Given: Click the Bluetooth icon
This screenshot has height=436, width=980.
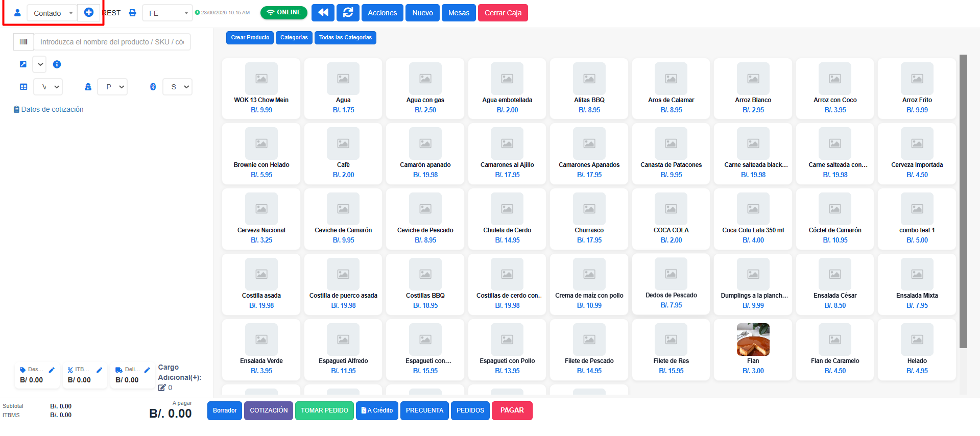Looking at the screenshot, I should pos(153,87).
